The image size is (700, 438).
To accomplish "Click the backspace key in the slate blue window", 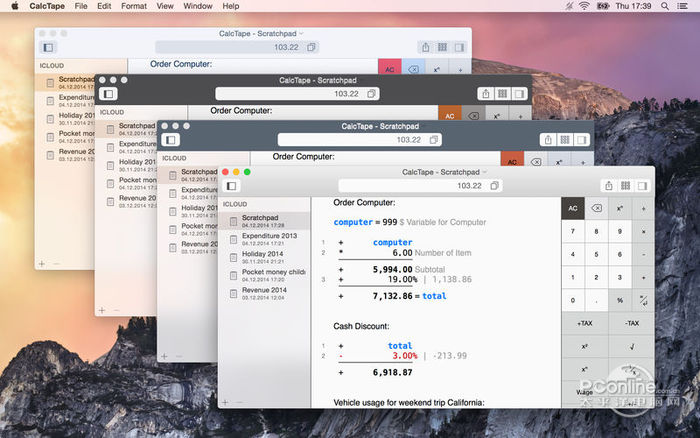I will (x=536, y=162).
